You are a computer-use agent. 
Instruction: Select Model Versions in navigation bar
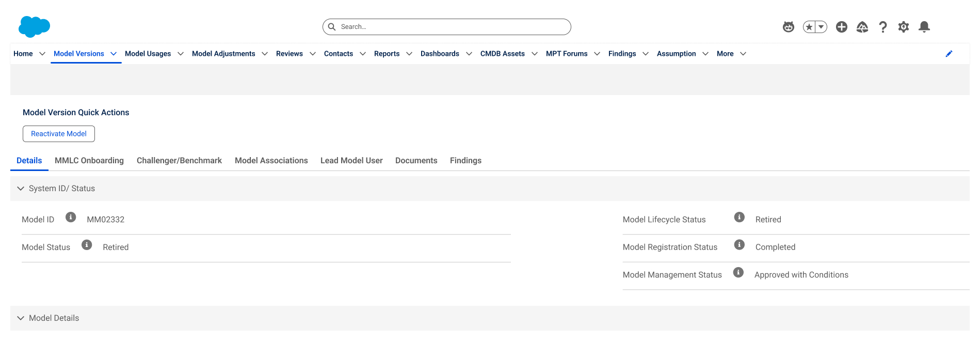(x=79, y=54)
